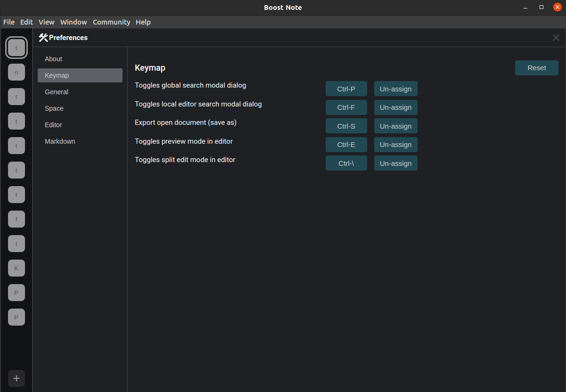Select the highlighted 't' space with outline ring
Image resolution: width=566 pixels, height=392 pixels.
(16, 48)
